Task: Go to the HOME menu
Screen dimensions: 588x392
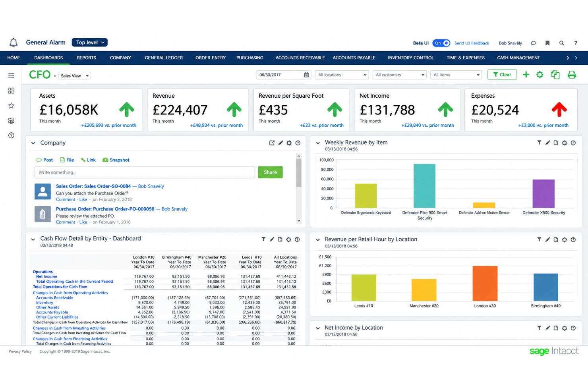Action: pos(14,58)
